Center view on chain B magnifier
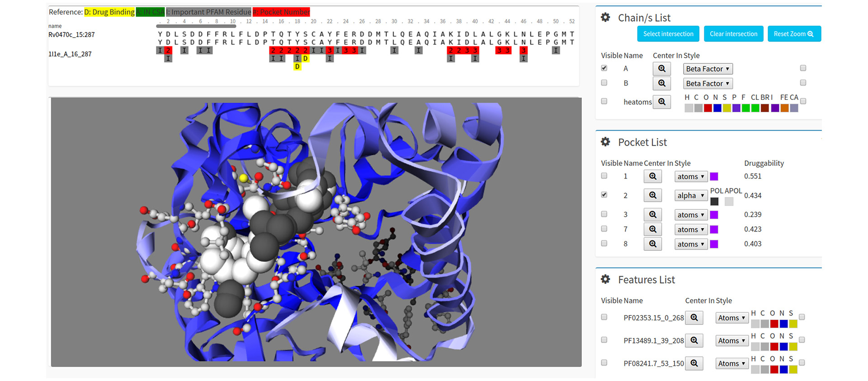Screen dimensions: 868x381 point(661,84)
